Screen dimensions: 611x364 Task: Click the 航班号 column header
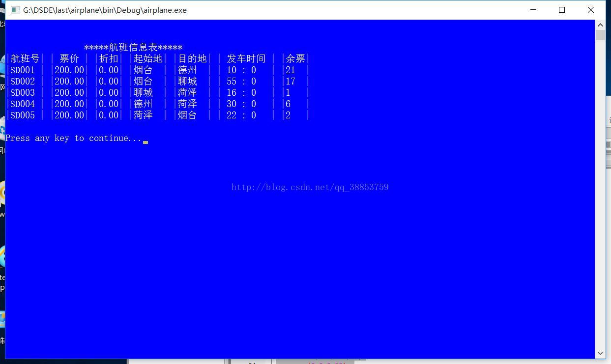click(x=25, y=58)
